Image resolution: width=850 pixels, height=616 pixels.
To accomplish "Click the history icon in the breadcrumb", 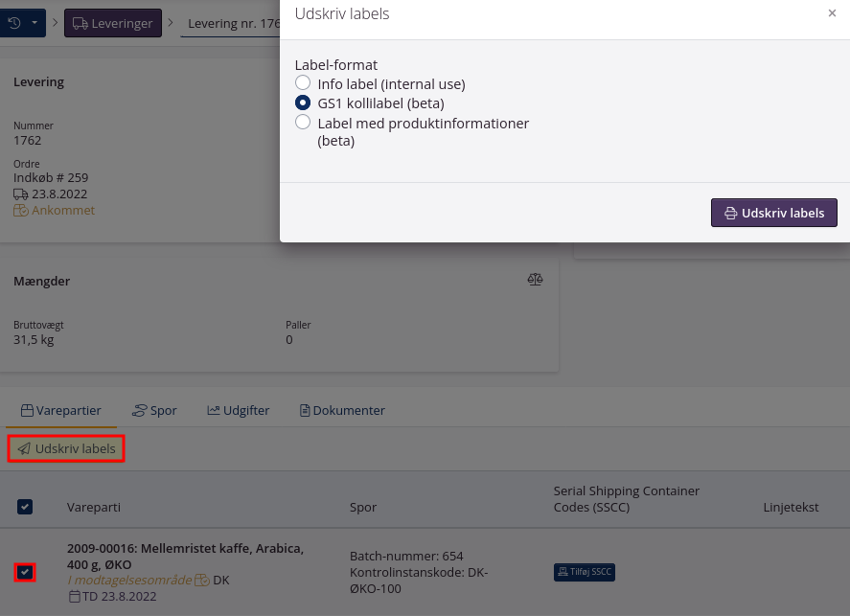I will click(12, 21).
